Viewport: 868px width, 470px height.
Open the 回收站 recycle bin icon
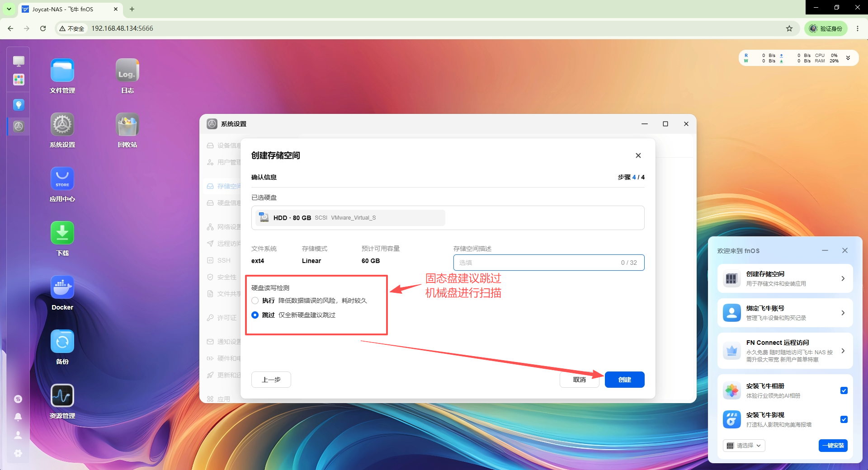tap(127, 125)
